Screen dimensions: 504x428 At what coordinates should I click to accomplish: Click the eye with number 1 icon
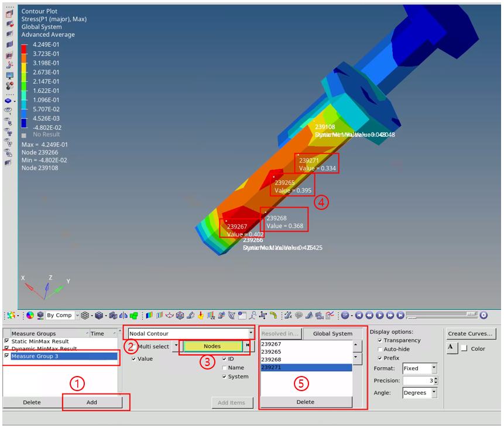[x=8, y=111]
